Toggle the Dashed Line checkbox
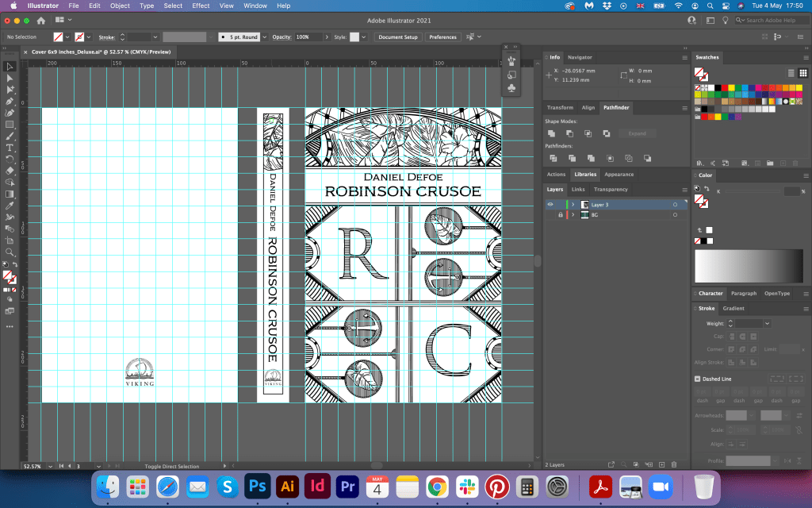812x508 pixels. (x=698, y=379)
